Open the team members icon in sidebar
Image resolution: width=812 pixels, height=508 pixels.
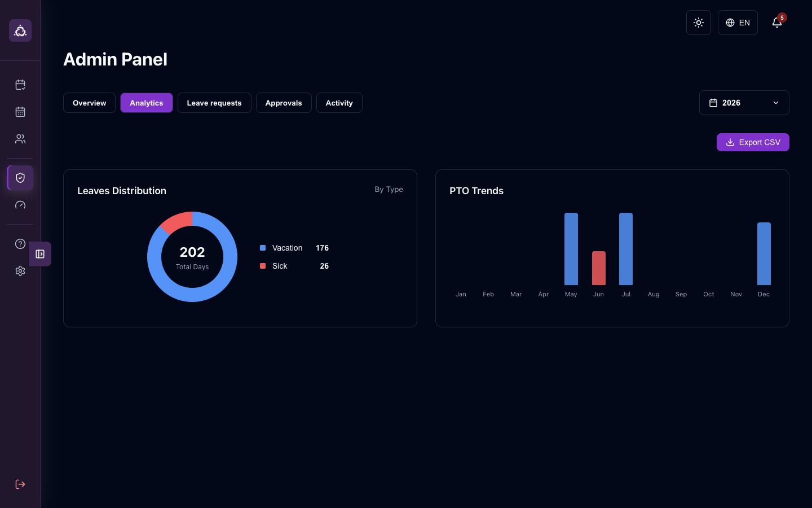click(x=20, y=139)
